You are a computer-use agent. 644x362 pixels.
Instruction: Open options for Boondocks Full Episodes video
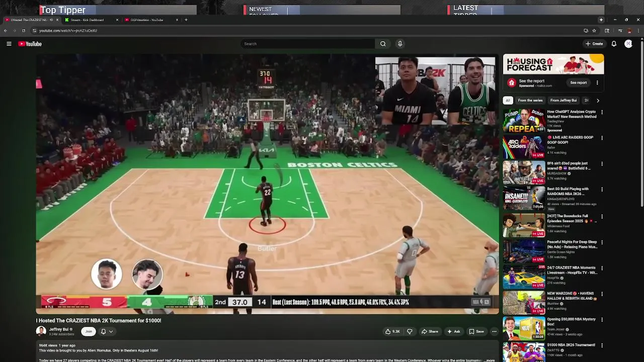[x=602, y=217]
